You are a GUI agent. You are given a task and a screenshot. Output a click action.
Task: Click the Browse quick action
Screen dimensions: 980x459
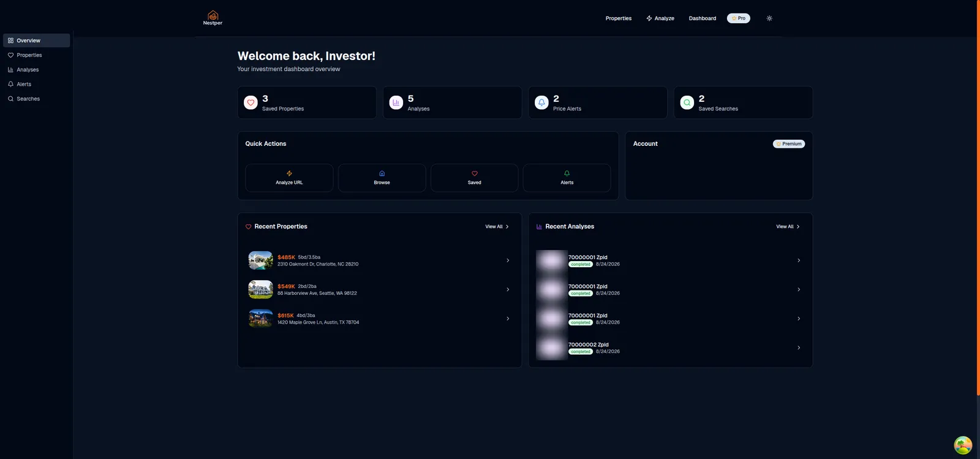point(382,178)
